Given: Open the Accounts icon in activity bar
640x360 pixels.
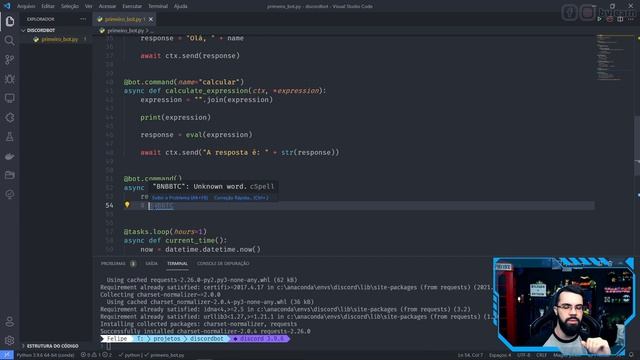Looking at the screenshot, I should [x=10, y=322].
